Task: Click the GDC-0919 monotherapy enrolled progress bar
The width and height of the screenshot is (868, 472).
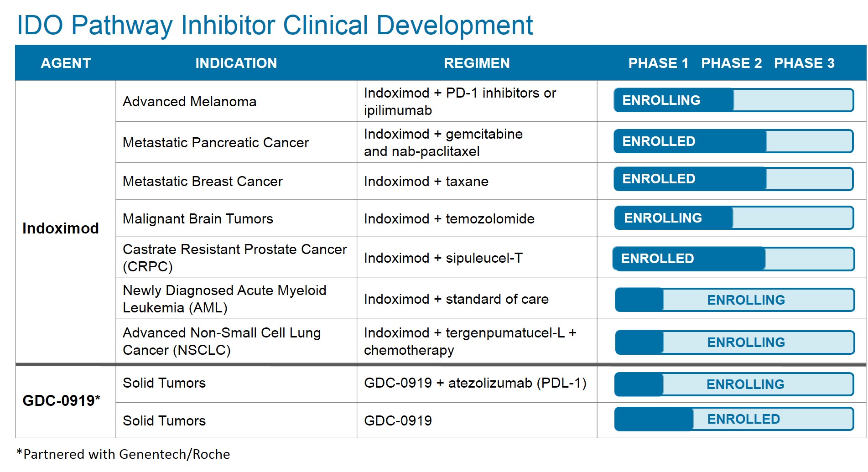Action: [x=733, y=419]
